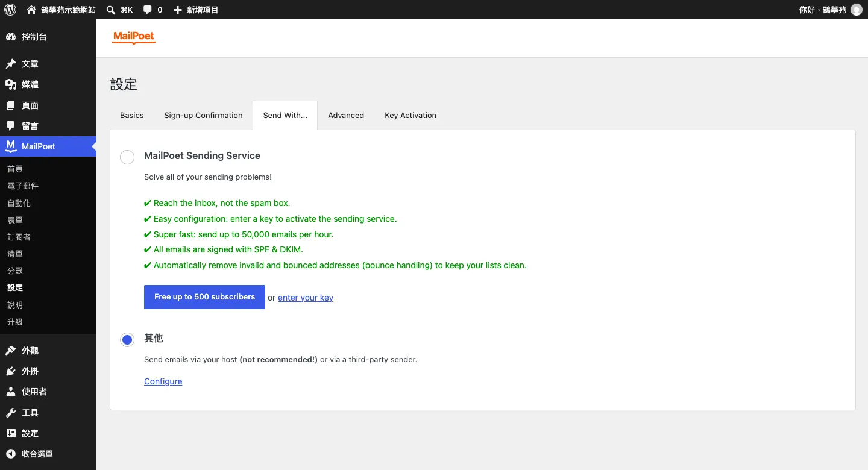
Task: Open 電子郵件 in MailPoet submenu
Action: point(23,186)
